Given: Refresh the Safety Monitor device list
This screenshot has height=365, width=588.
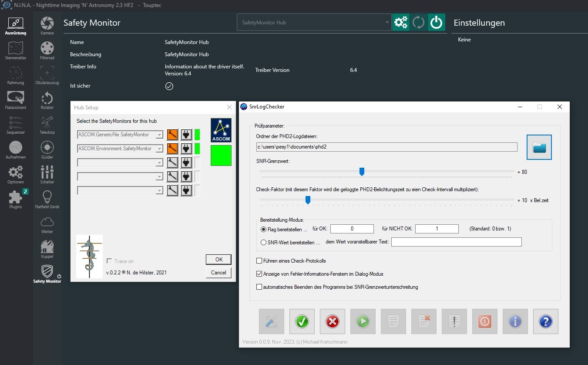Looking at the screenshot, I should 418,22.
